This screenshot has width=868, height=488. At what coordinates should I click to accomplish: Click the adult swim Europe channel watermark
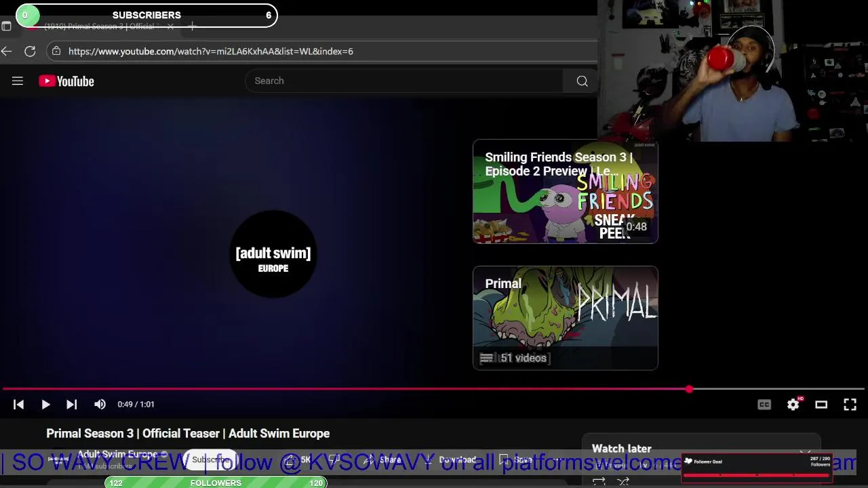273,253
